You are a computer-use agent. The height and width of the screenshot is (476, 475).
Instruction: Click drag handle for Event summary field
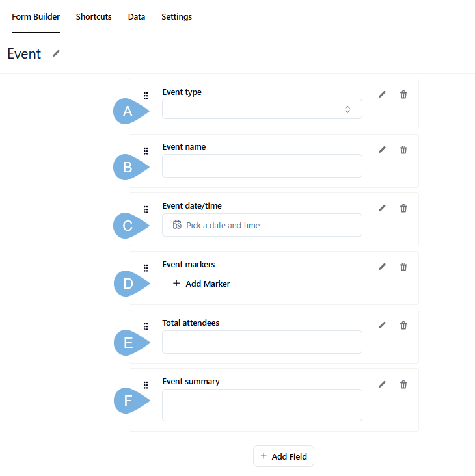coord(146,385)
